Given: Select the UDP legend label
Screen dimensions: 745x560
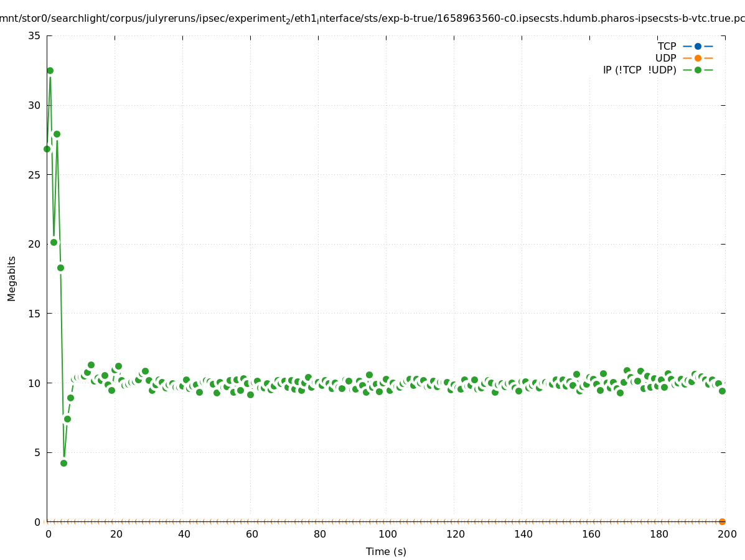Looking at the screenshot, I should click(665, 58).
